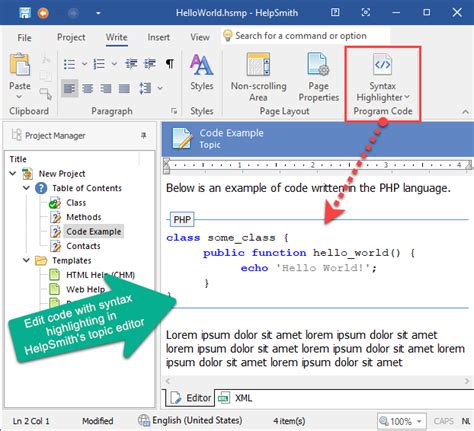Open the numbered list style dropdown

114,64
